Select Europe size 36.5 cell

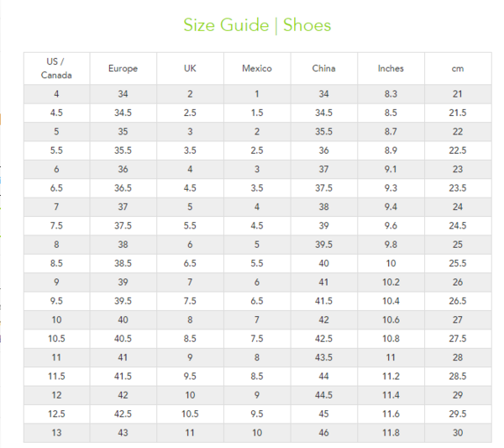pos(123,187)
